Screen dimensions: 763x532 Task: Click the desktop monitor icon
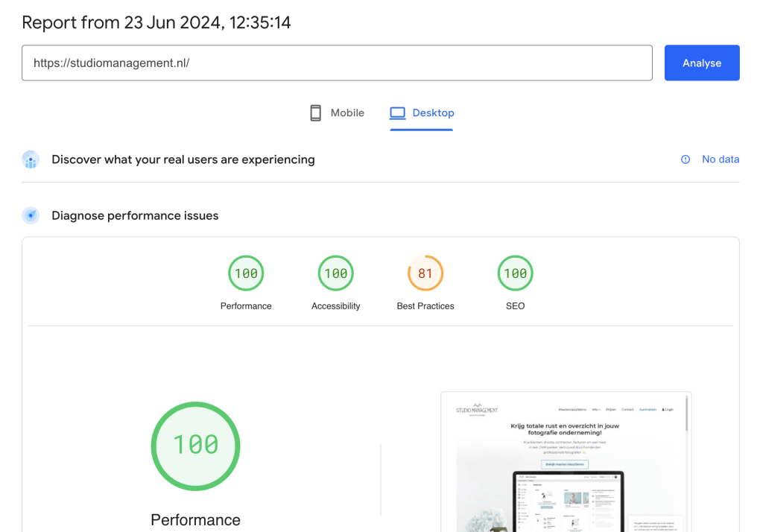click(396, 113)
